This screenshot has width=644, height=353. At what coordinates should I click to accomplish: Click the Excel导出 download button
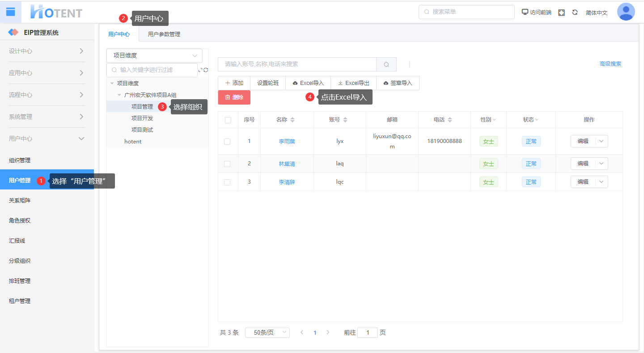[x=353, y=83]
